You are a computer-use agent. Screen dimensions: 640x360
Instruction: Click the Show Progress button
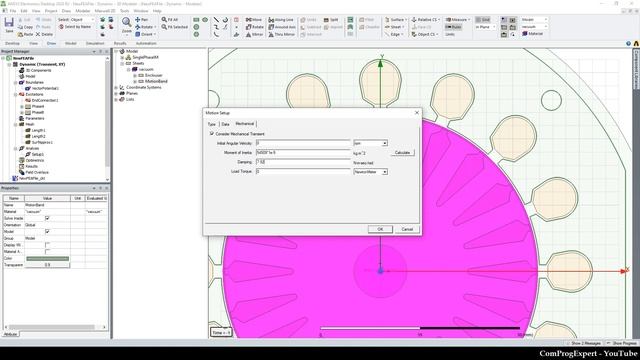[x=621, y=343]
